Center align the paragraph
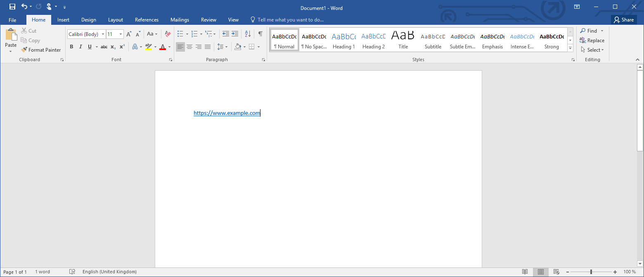Screen dimensions: 644x277 [189, 47]
